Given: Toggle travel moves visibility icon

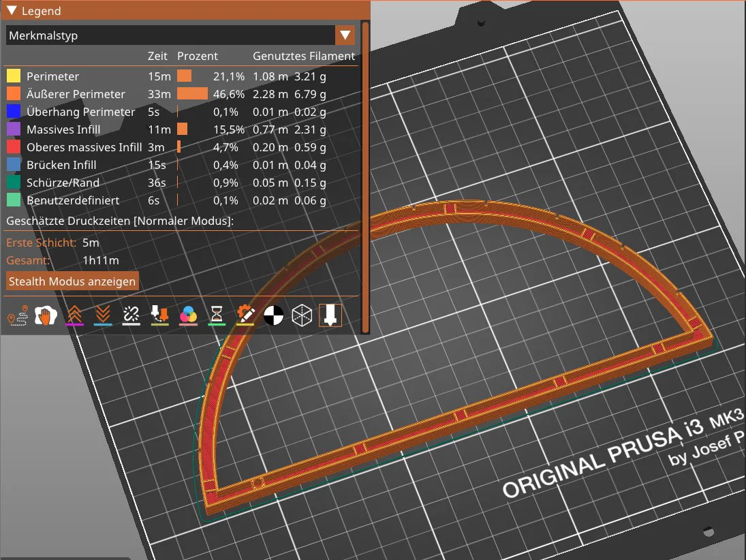Looking at the screenshot, I should (18, 315).
